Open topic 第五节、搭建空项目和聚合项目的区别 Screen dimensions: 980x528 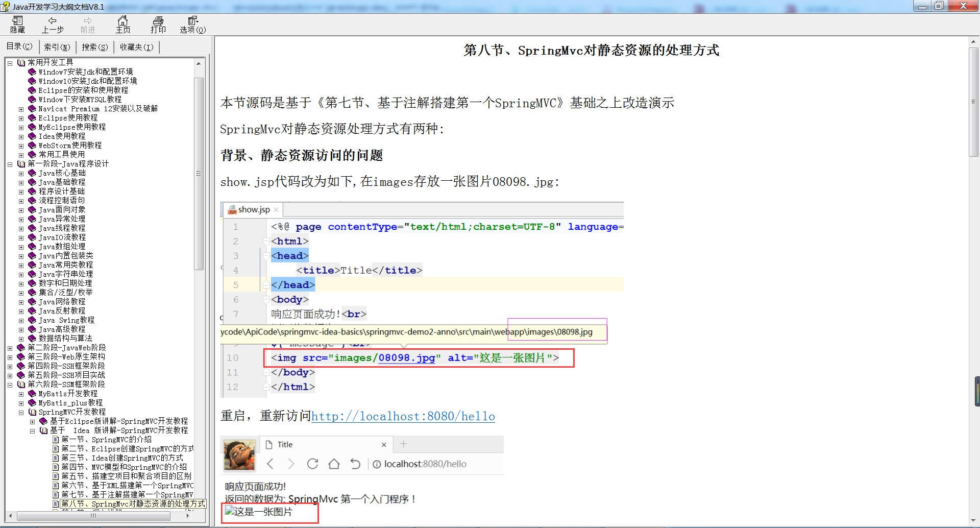pyautogui.click(x=126, y=476)
